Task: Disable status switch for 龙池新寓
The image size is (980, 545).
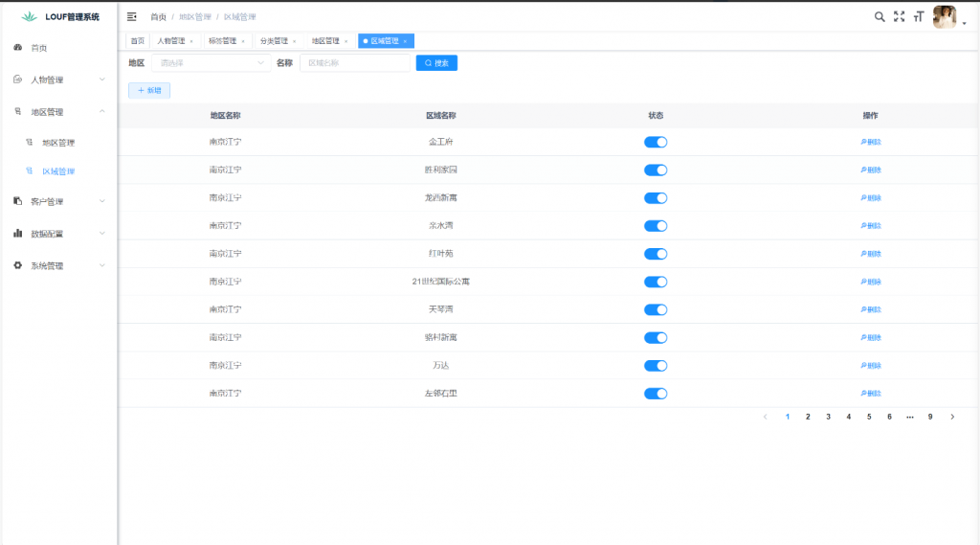Action: coord(656,198)
